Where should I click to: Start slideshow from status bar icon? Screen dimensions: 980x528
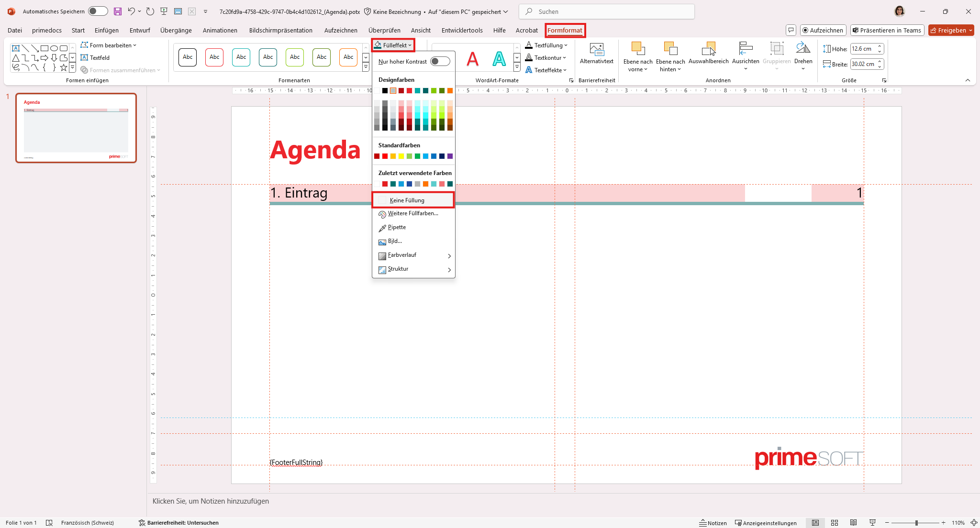(x=872, y=523)
